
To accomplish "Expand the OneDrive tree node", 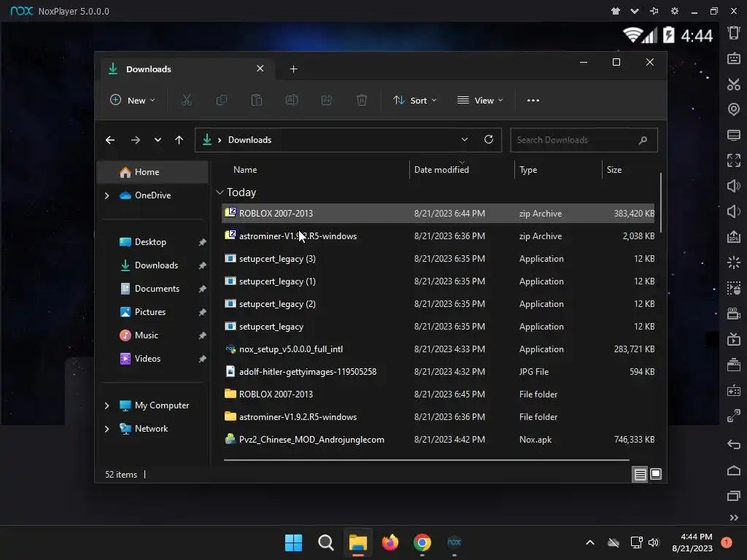I will point(107,195).
